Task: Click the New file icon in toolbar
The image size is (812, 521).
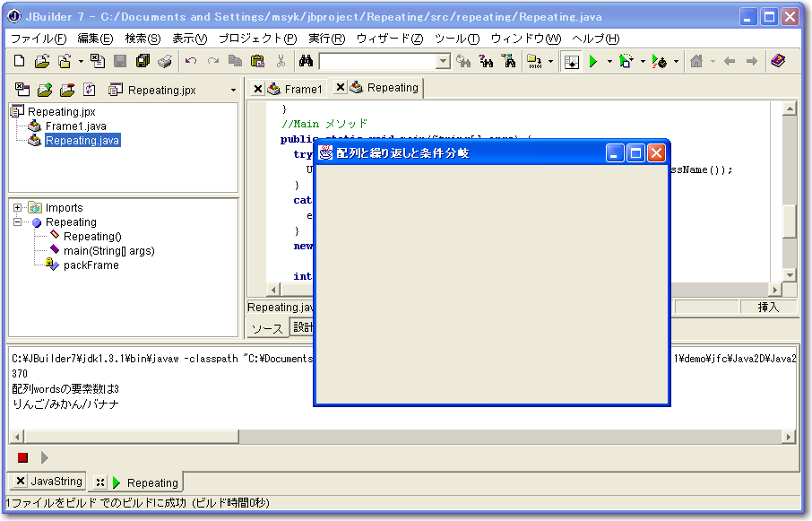Action: pyautogui.click(x=20, y=62)
